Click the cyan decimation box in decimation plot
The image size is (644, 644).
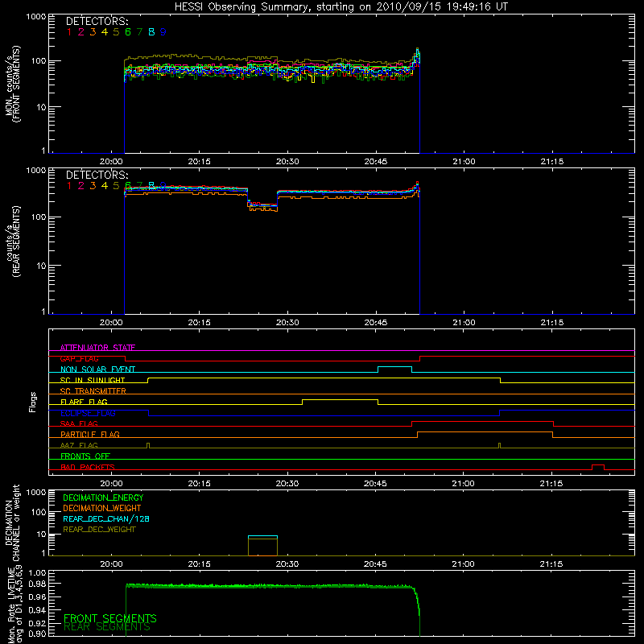[263, 536]
